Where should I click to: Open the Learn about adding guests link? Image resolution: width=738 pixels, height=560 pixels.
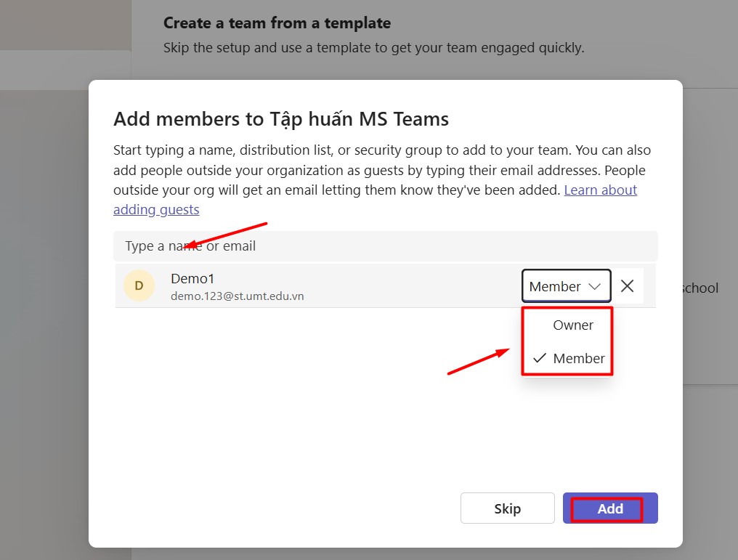[x=600, y=190]
